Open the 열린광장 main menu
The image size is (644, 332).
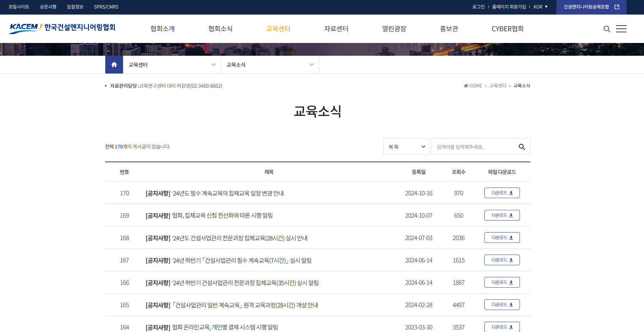394,29
